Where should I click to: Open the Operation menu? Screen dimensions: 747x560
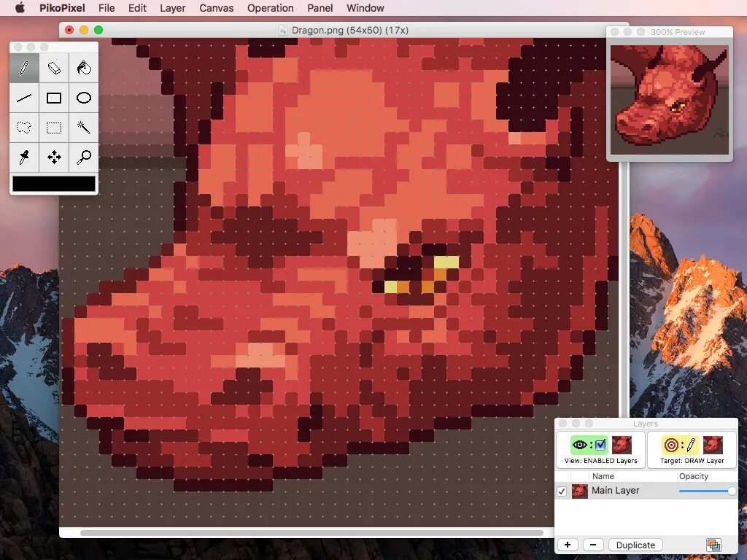[270, 8]
